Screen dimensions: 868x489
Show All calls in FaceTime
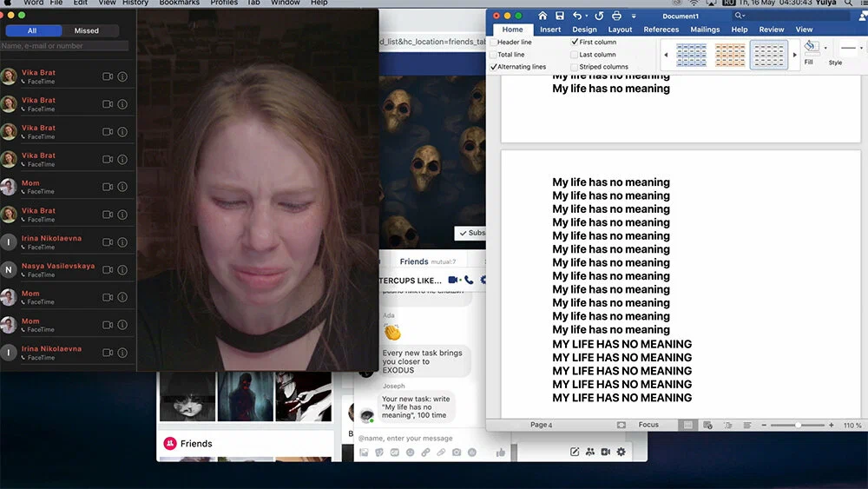point(33,30)
